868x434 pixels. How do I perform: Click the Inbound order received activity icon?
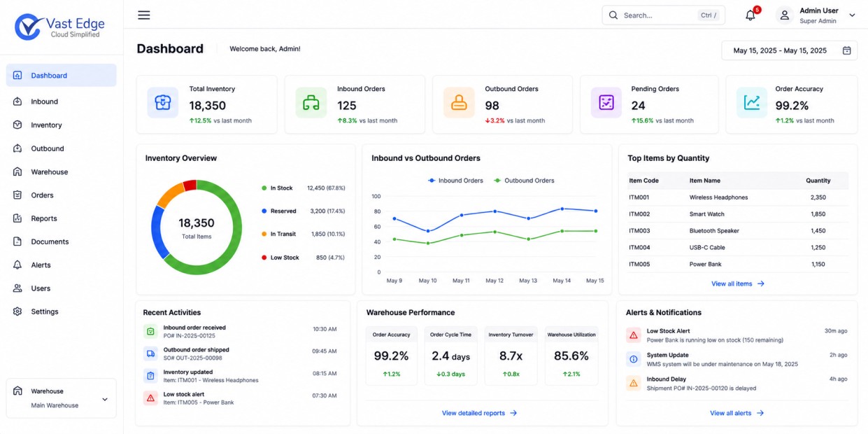click(150, 331)
